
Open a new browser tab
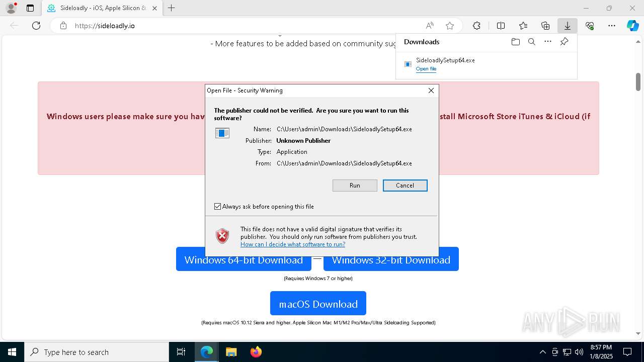coord(172,8)
